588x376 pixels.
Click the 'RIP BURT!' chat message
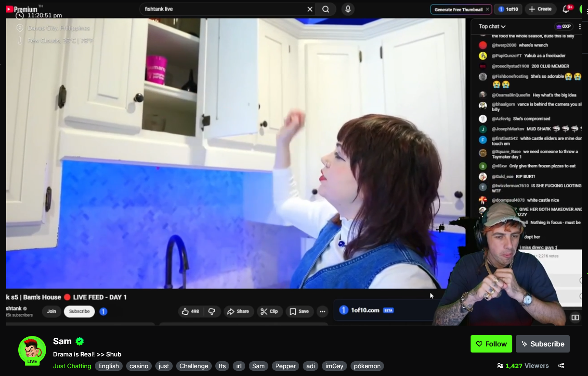tap(525, 176)
